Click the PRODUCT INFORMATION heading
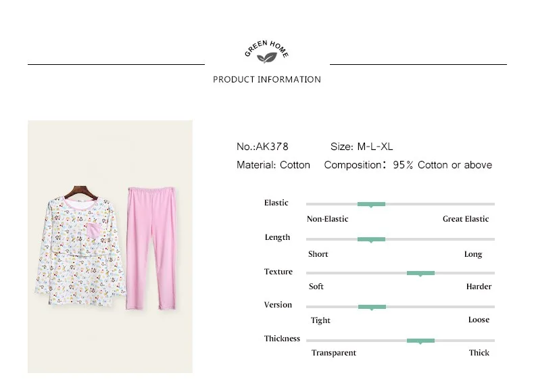The width and height of the screenshot is (534, 392). (267, 80)
